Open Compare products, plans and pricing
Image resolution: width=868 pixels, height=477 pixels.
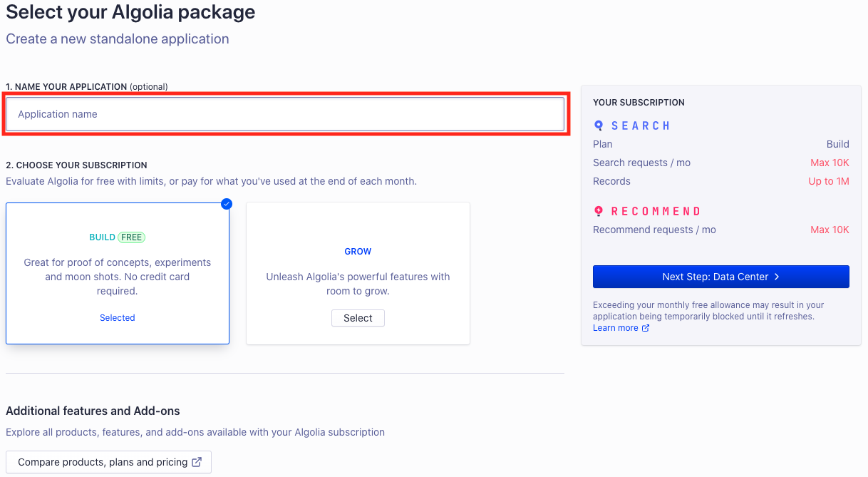pyautogui.click(x=108, y=462)
